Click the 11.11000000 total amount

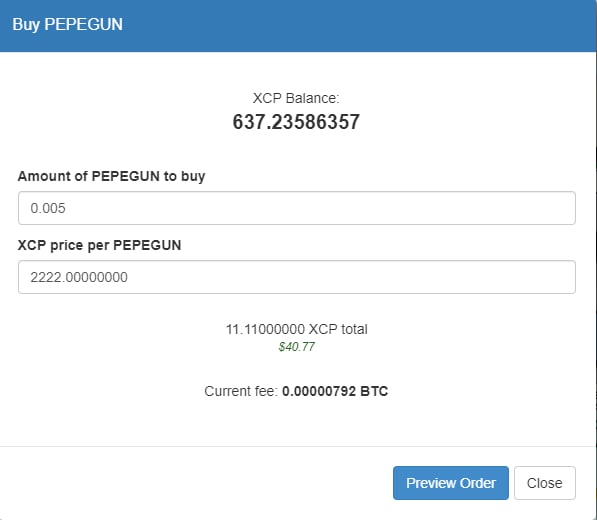tap(265, 329)
